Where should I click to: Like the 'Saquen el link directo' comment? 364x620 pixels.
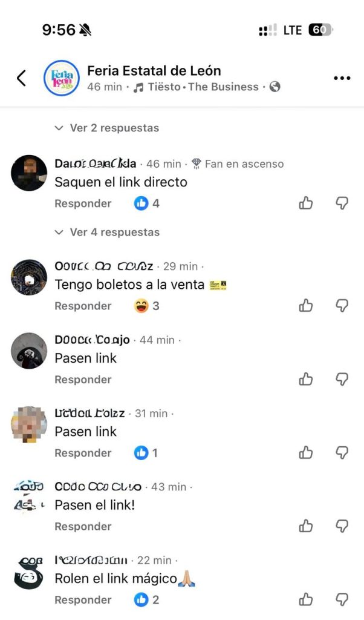(306, 203)
